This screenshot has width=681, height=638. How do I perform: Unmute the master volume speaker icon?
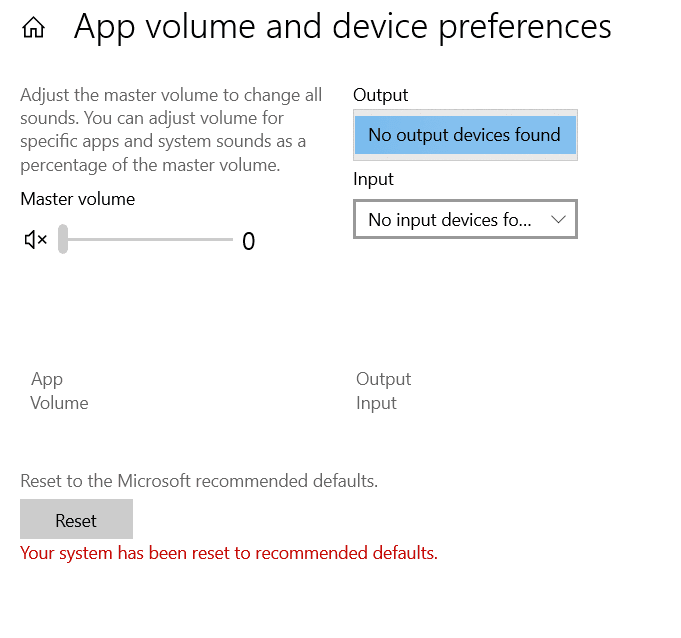pos(35,240)
